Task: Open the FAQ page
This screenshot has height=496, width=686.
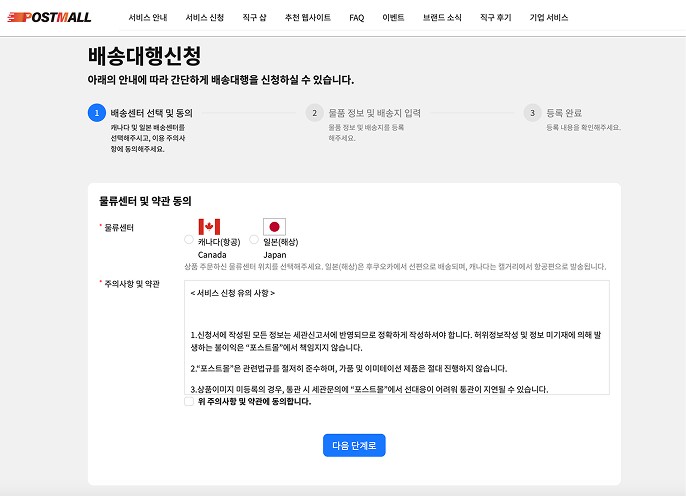Action: (357, 18)
